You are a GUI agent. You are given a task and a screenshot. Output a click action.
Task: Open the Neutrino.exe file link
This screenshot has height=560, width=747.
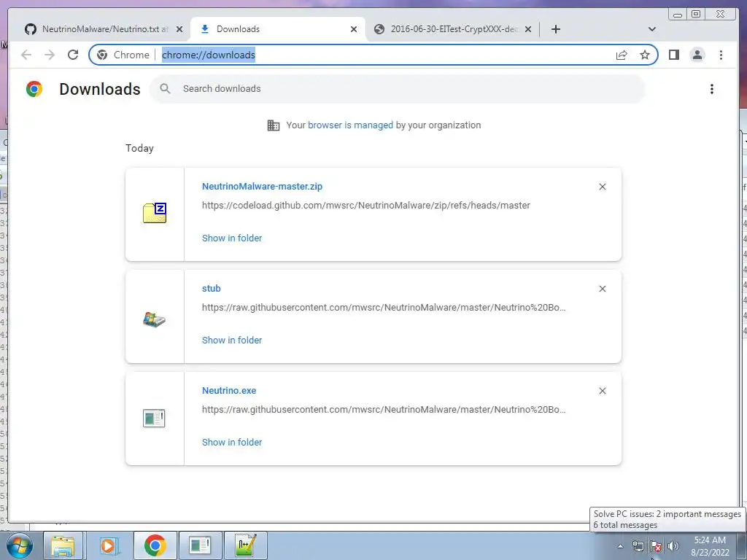click(229, 391)
